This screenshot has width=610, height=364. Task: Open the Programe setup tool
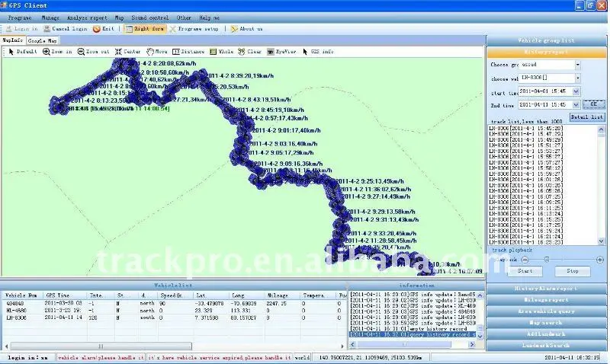click(194, 28)
